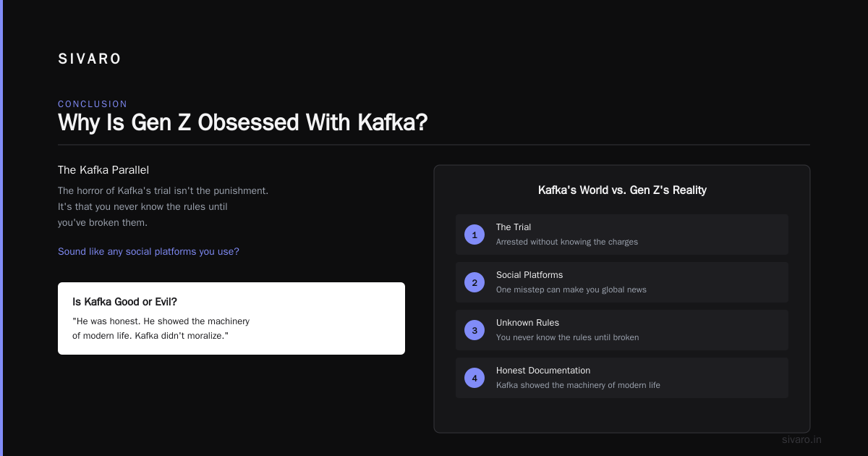Click the number 1 circle badge
The width and height of the screenshot is (868, 456).
(x=475, y=235)
